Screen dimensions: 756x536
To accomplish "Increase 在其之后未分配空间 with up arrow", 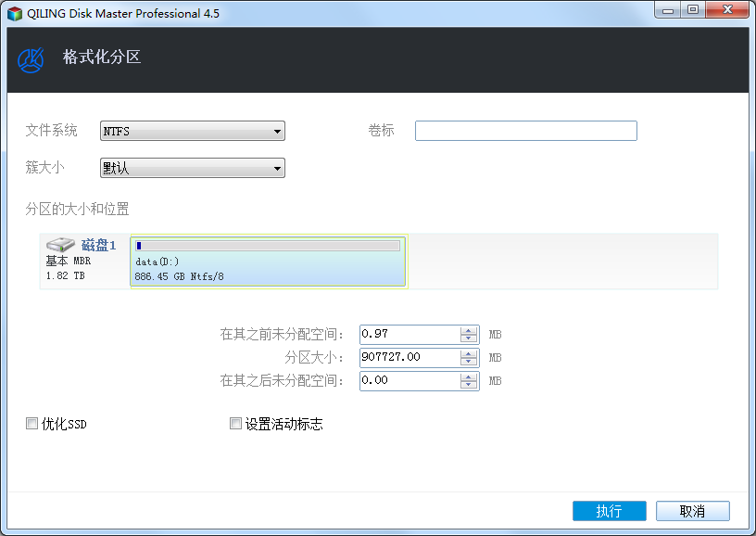I will click(x=469, y=376).
